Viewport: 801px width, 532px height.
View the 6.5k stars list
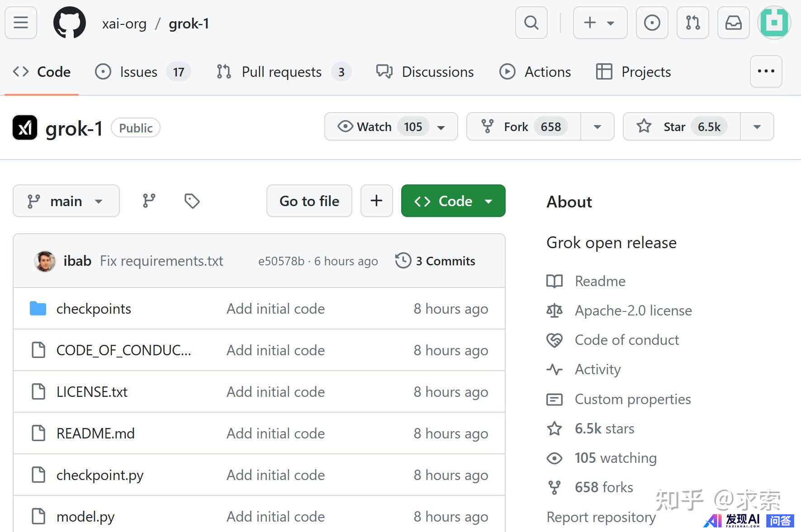point(605,428)
